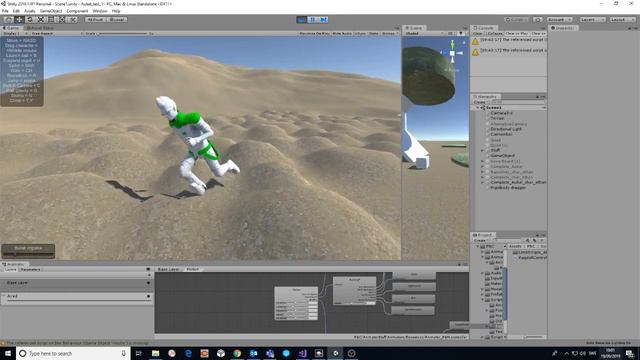
Task: Select the Hand tool in the toolbar
Action: pyautogui.click(x=8, y=20)
